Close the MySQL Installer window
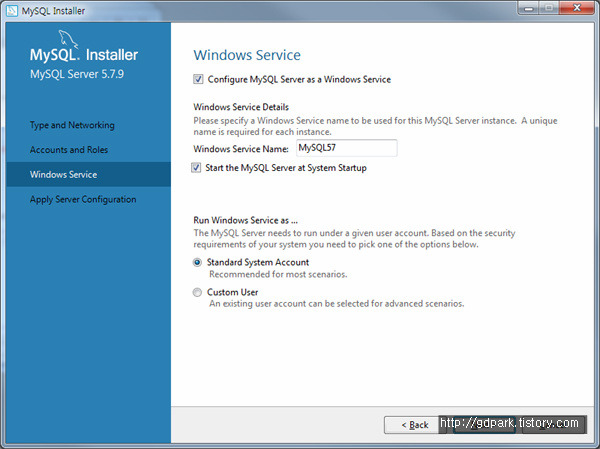600x449 pixels. [577, 8]
